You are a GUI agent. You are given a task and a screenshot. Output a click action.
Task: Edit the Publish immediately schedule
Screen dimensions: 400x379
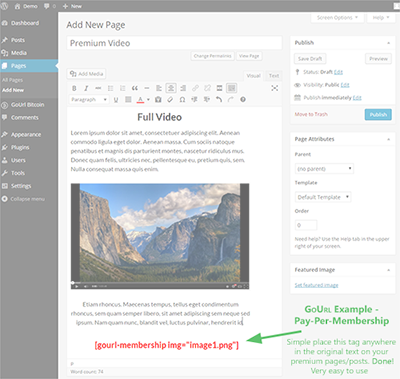357,98
